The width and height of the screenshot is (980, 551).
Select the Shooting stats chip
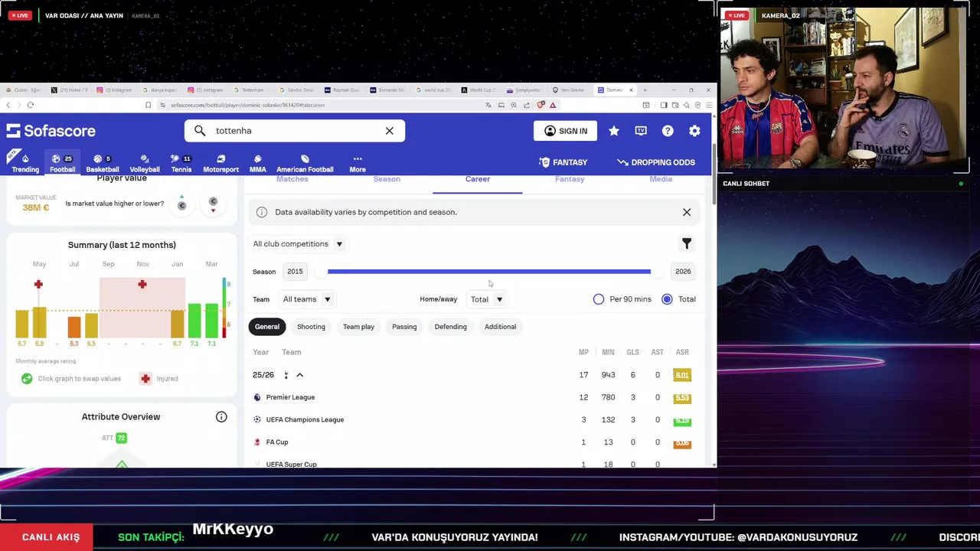[311, 327]
